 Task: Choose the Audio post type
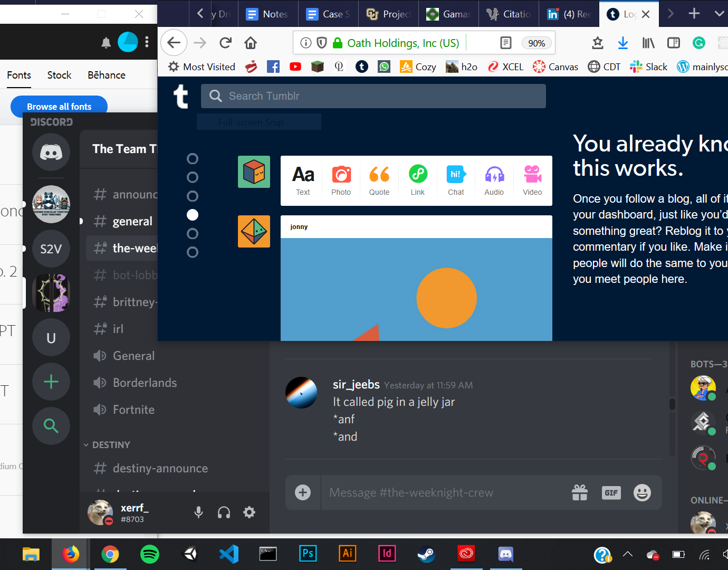point(494,180)
